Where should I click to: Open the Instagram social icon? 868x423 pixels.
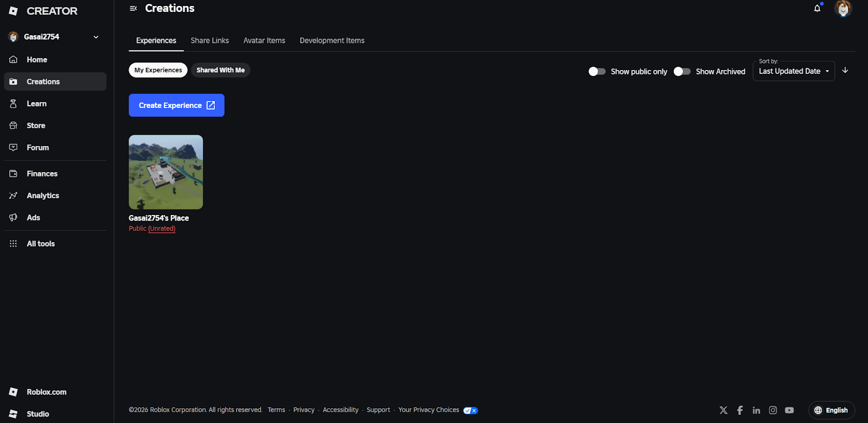pyautogui.click(x=773, y=410)
